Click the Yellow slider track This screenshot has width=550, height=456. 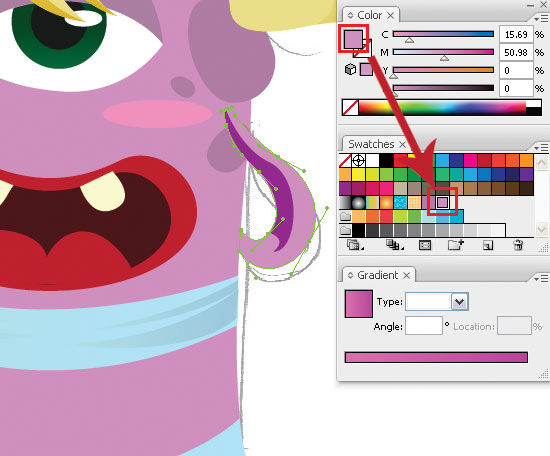[443, 70]
